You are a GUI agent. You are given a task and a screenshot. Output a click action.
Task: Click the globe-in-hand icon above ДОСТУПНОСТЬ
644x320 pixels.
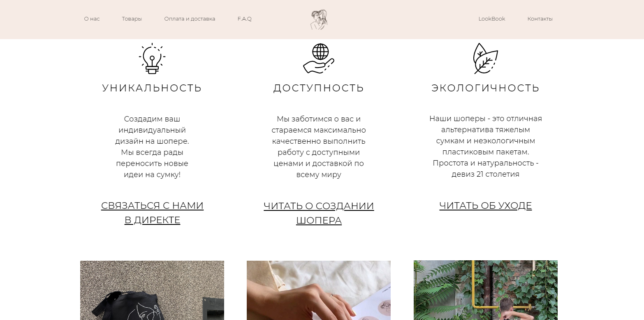319,58
